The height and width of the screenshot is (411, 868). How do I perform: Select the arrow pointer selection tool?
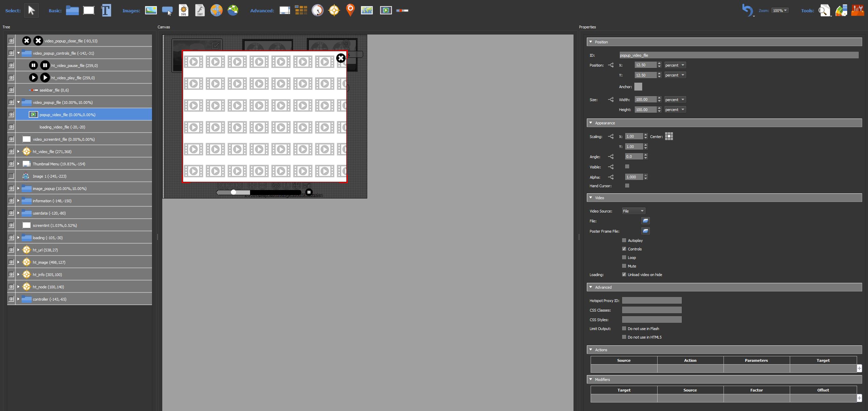point(31,11)
